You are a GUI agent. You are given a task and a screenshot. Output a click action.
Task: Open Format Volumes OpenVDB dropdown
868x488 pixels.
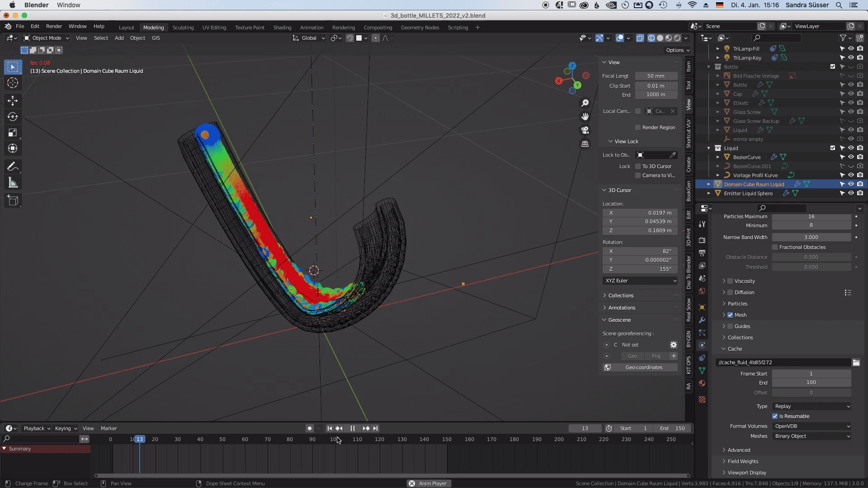[811, 426]
